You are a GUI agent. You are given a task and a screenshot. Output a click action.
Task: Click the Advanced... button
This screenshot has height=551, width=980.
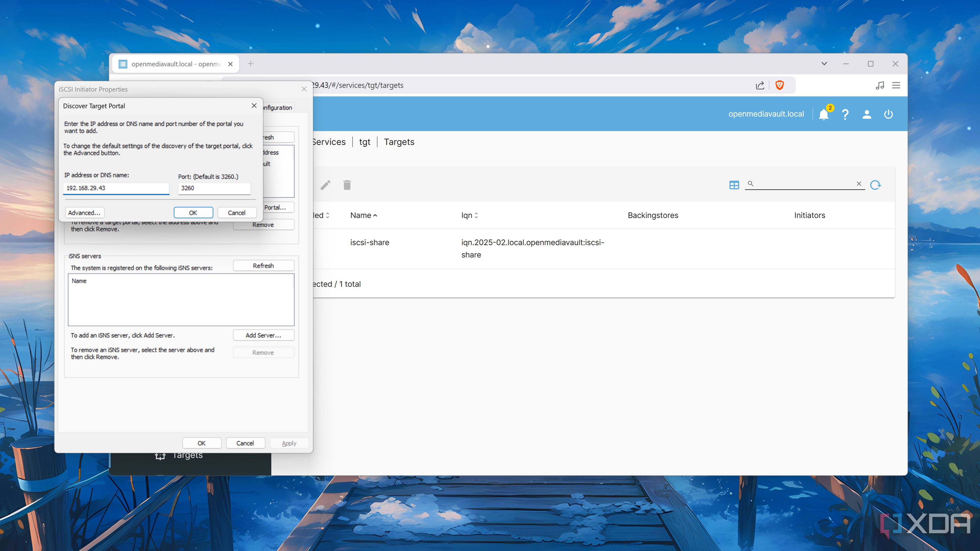tap(84, 212)
